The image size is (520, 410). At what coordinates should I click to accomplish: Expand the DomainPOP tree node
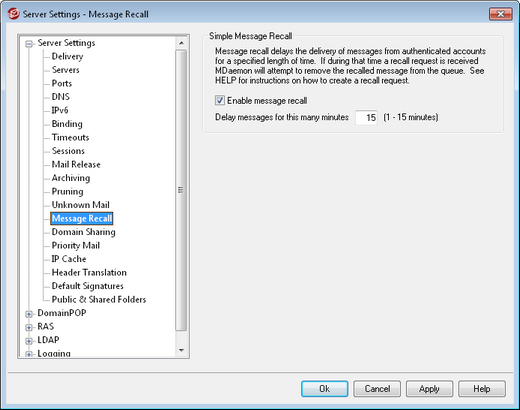[x=29, y=314]
